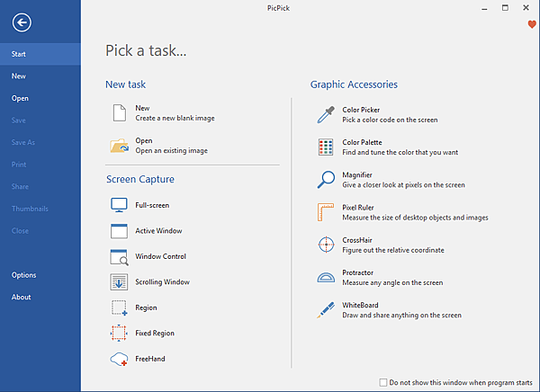This screenshot has width=540, height=392.
Task: Enable 'Do not show this window' checkbox
Action: click(384, 382)
